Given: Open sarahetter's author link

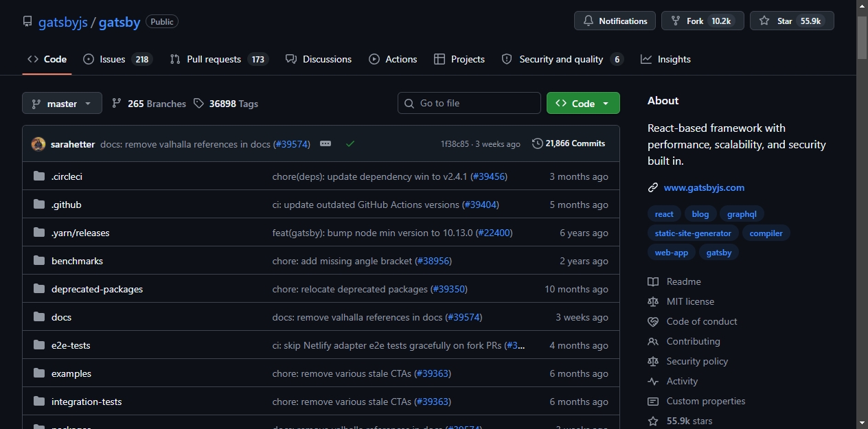Looking at the screenshot, I should 73,144.
